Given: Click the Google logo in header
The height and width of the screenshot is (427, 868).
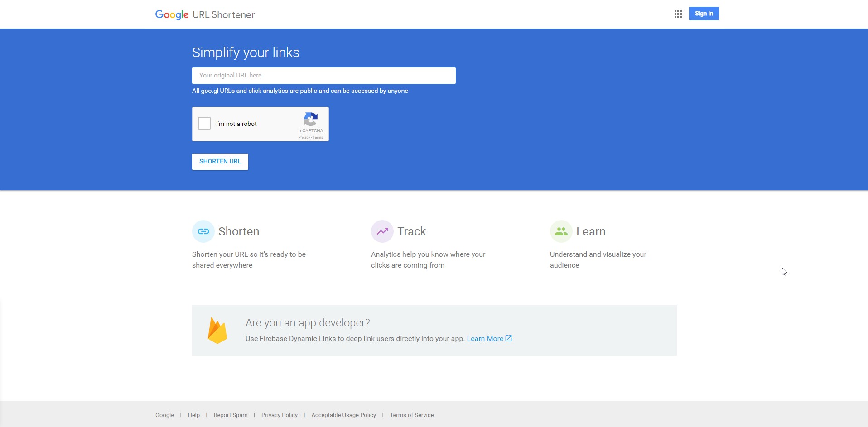Looking at the screenshot, I should tap(172, 14).
